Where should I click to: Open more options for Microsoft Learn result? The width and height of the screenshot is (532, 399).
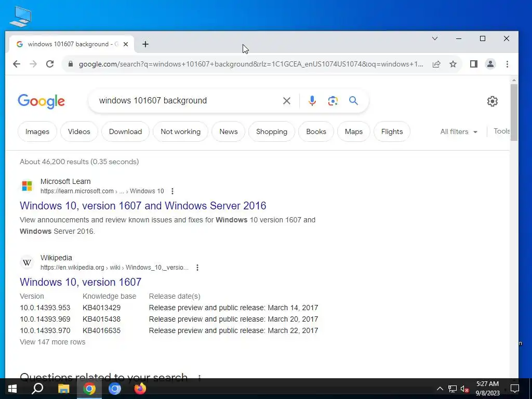[x=172, y=191]
